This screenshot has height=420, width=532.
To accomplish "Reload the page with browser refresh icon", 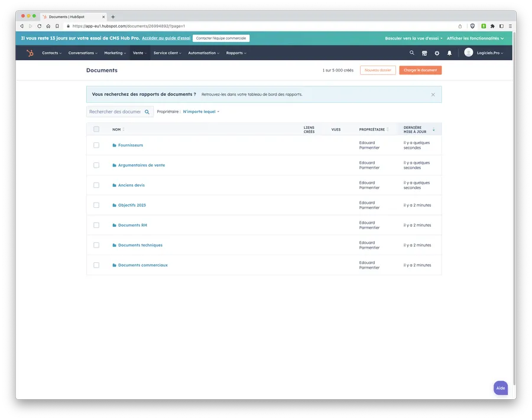I will point(40,26).
